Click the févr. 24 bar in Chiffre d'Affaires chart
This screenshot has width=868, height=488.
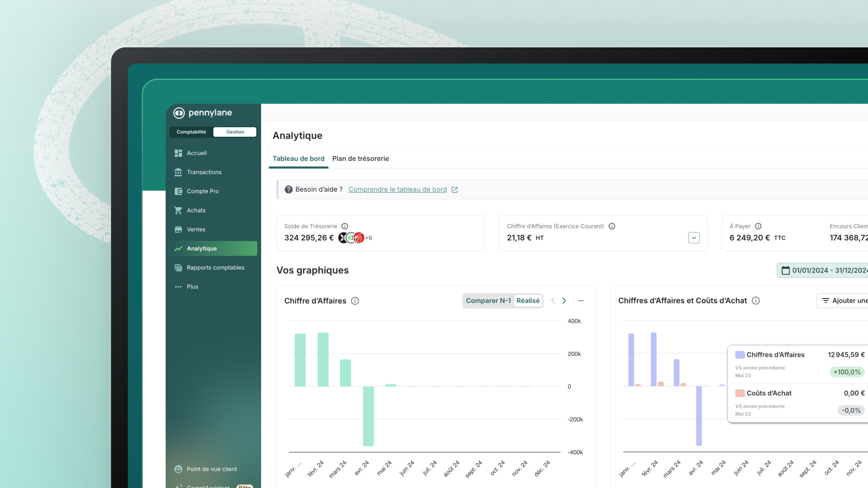click(323, 360)
